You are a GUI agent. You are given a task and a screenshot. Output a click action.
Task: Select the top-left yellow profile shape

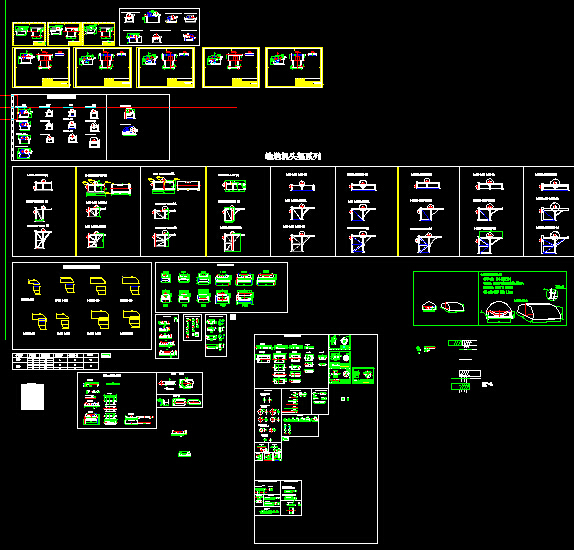pos(35,286)
